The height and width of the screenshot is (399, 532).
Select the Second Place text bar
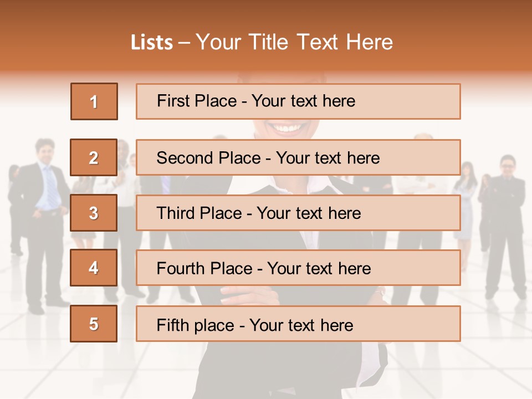click(298, 157)
